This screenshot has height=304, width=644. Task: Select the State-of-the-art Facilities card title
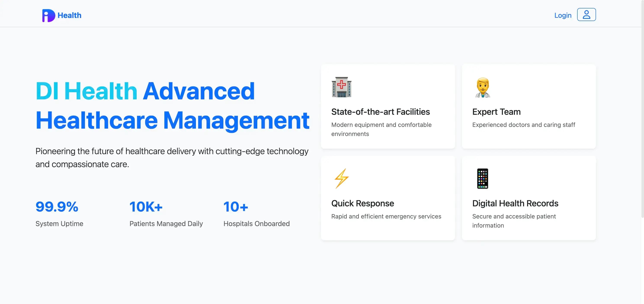[381, 112]
